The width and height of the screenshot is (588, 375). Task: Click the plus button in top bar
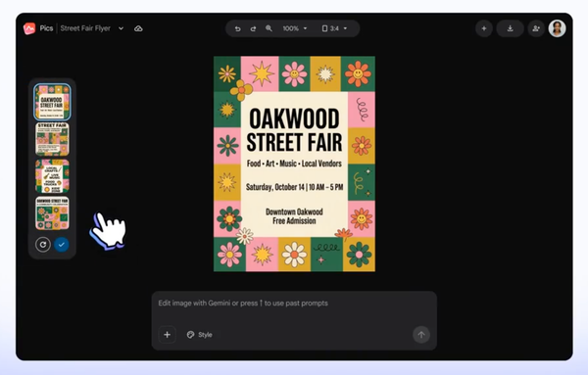tap(484, 28)
